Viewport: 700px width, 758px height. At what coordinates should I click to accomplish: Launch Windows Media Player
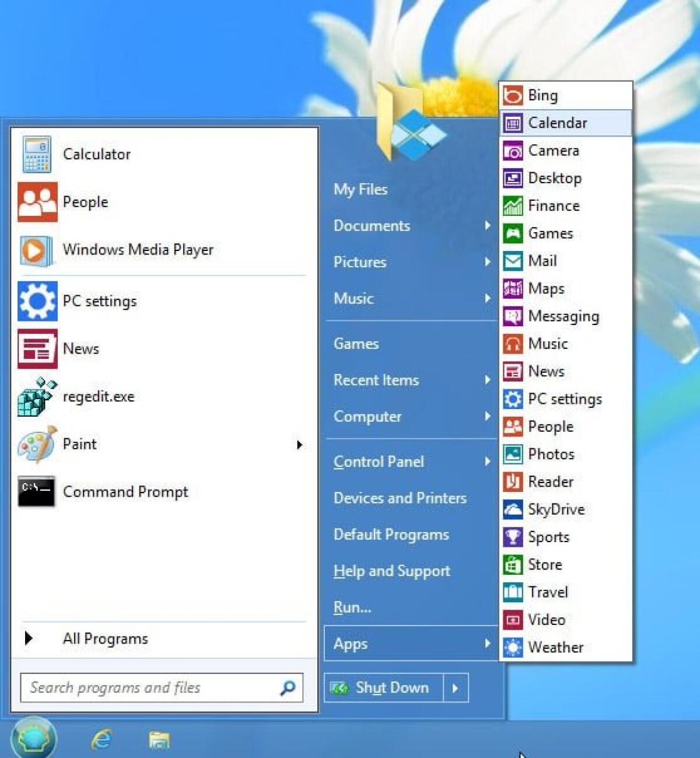coord(138,249)
